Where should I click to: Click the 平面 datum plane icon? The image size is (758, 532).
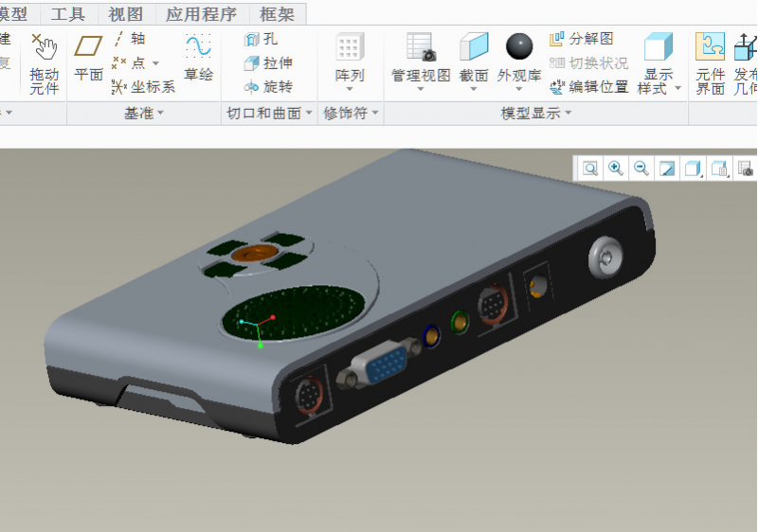pyautogui.click(x=88, y=59)
